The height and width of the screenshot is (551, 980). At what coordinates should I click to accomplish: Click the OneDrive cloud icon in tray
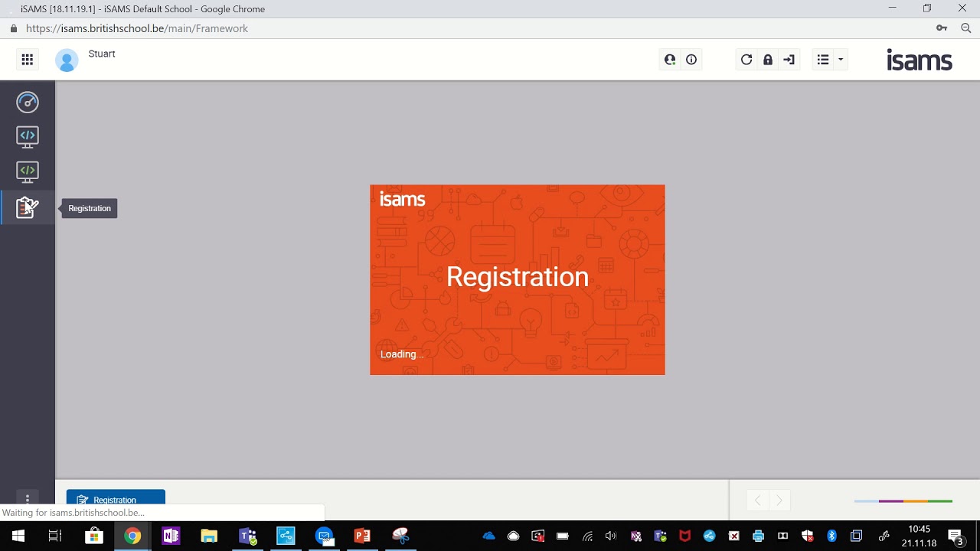pos(489,536)
